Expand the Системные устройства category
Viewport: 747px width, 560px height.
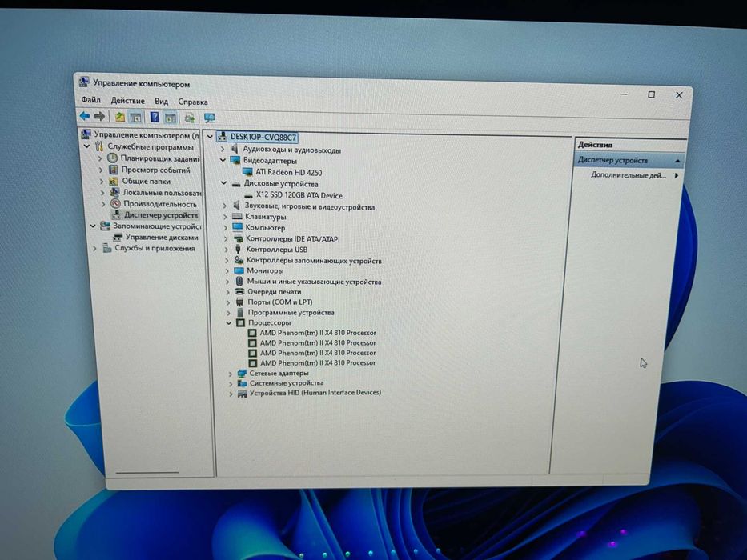(x=231, y=383)
